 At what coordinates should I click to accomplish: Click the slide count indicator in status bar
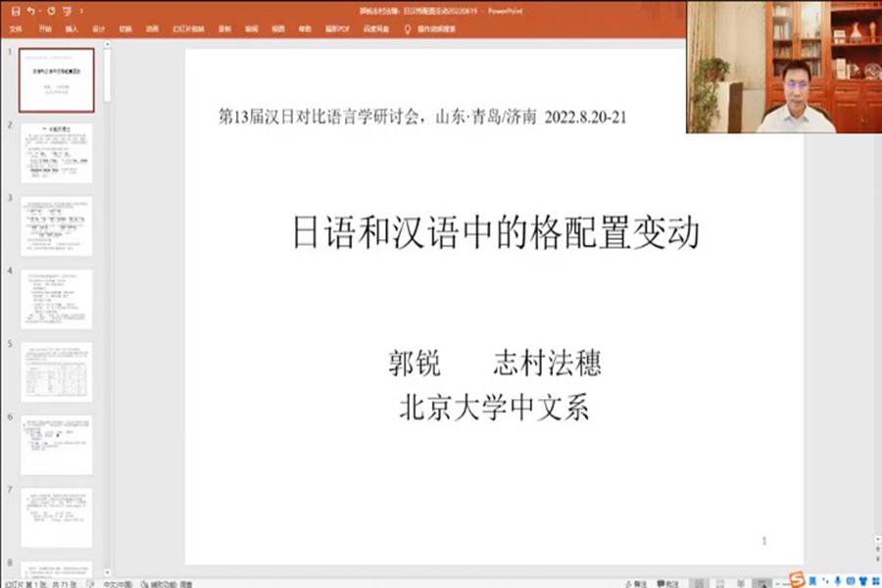[41, 584]
